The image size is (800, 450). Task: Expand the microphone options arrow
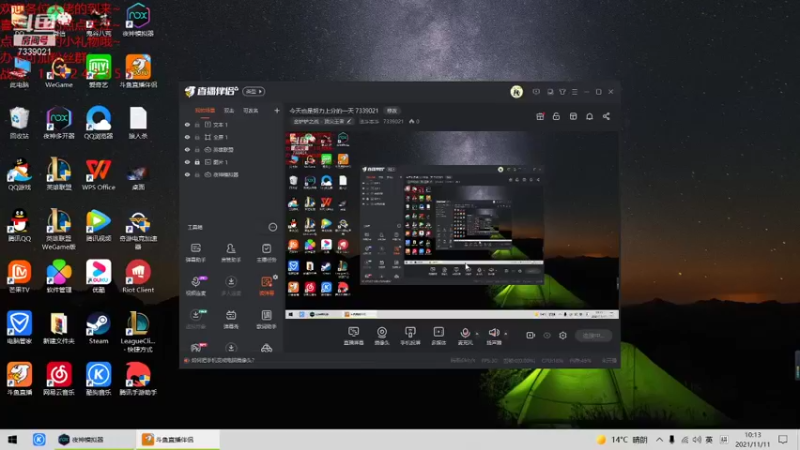[x=478, y=334]
